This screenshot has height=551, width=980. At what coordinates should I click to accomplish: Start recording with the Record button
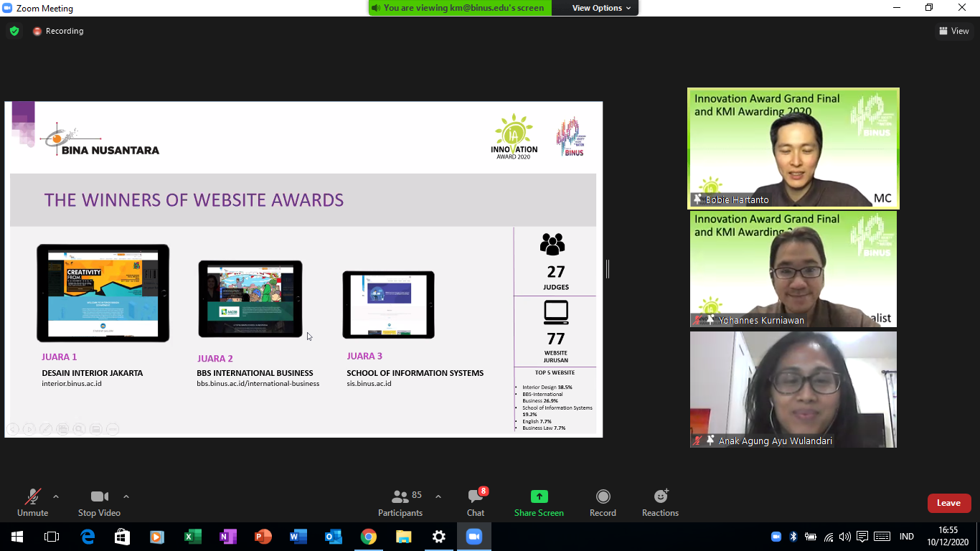[603, 503]
